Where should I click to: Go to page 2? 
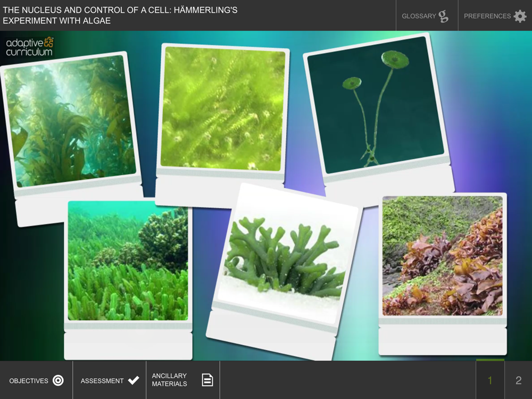[518, 380]
